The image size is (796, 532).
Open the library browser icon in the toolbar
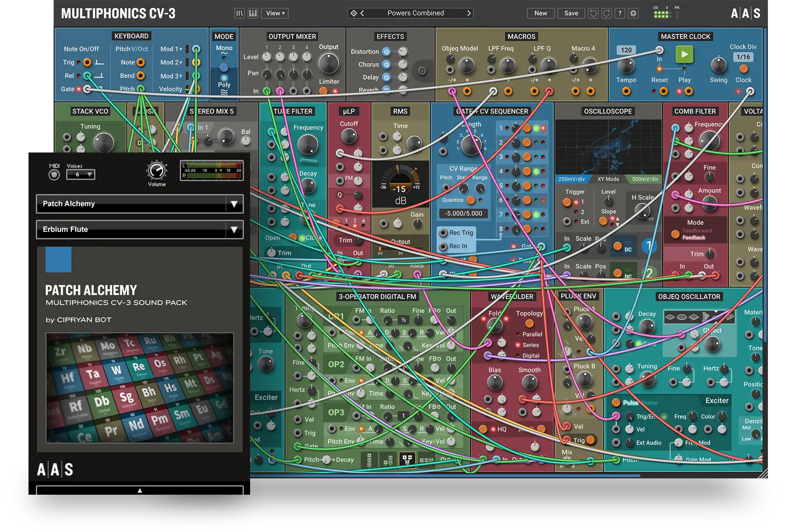[239, 13]
